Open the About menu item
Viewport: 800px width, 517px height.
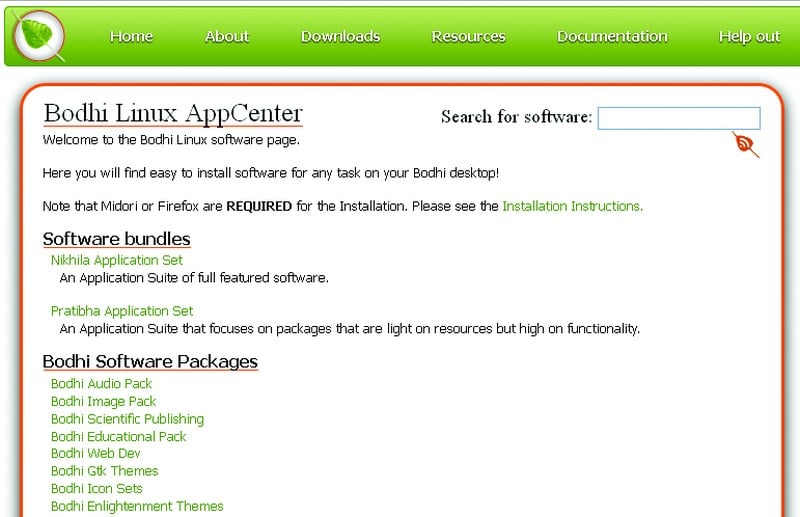pos(227,36)
